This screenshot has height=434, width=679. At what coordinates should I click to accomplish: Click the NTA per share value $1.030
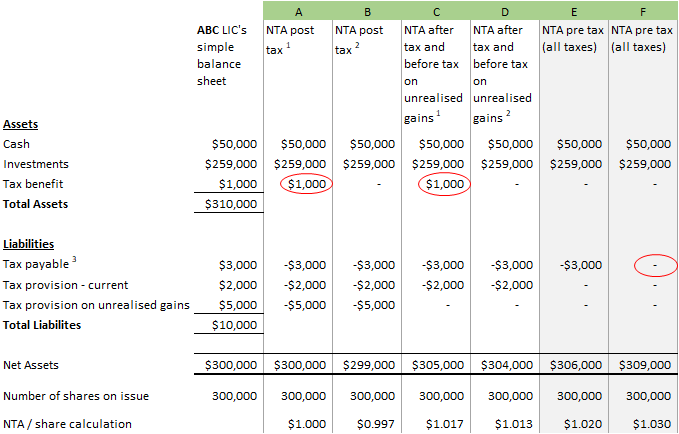click(x=649, y=424)
